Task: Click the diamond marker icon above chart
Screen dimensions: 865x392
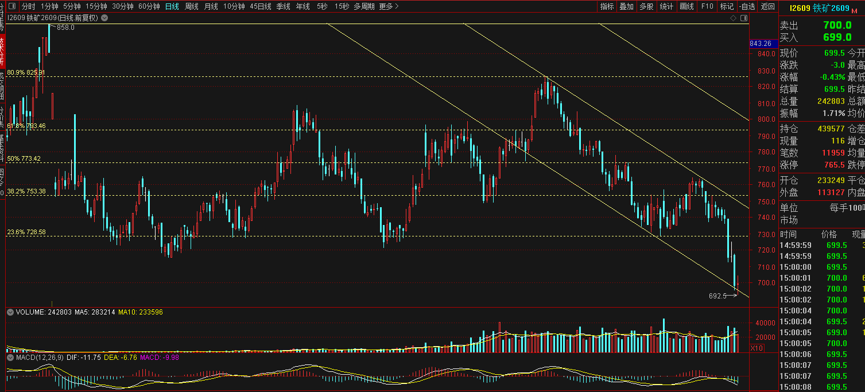Action: [733, 18]
